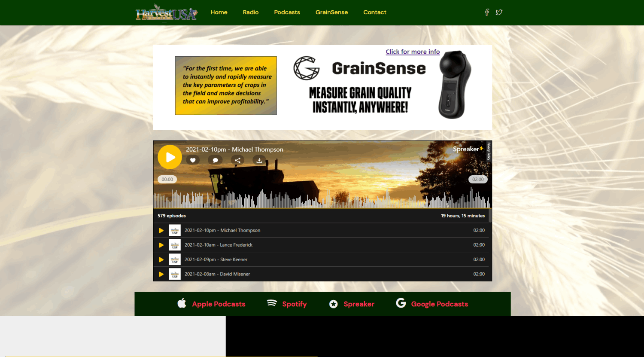Click the Spreaker star icon in footer
The height and width of the screenshot is (357, 644).
pyautogui.click(x=334, y=304)
